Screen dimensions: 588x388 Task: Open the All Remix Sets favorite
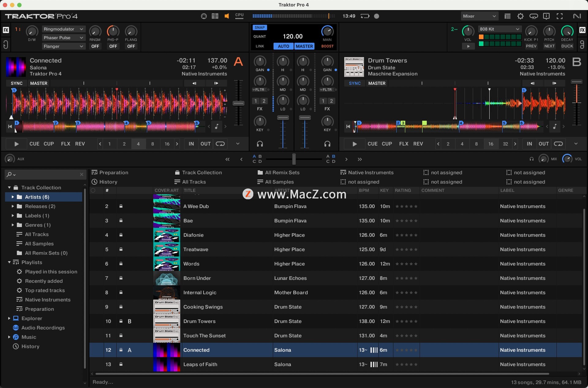click(x=278, y=173)
